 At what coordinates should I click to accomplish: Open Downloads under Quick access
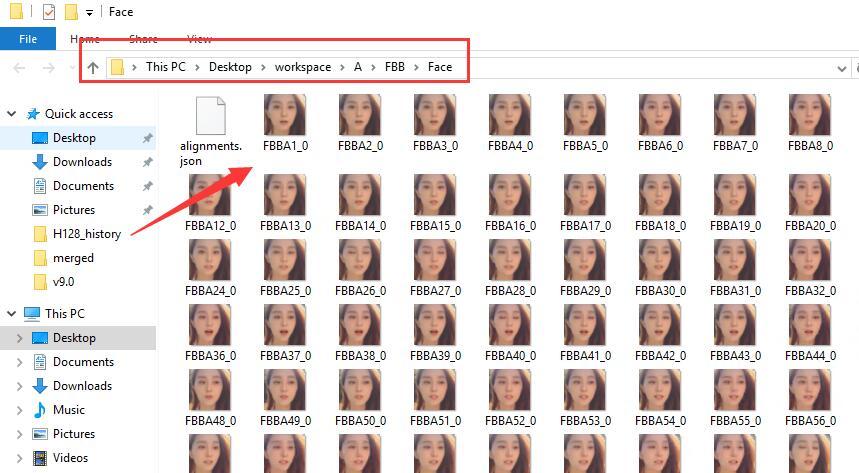point(82,162)
